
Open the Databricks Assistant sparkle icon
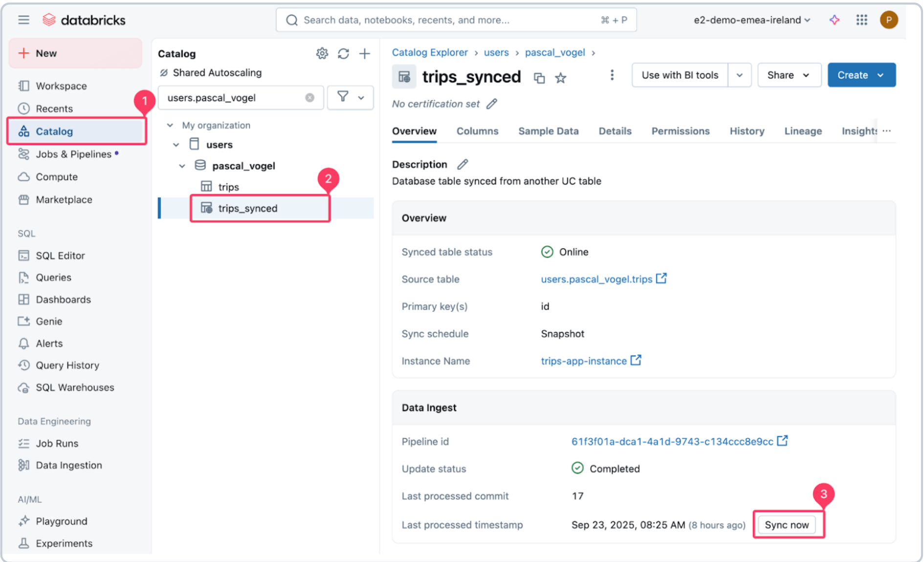[x=835, y=20]
